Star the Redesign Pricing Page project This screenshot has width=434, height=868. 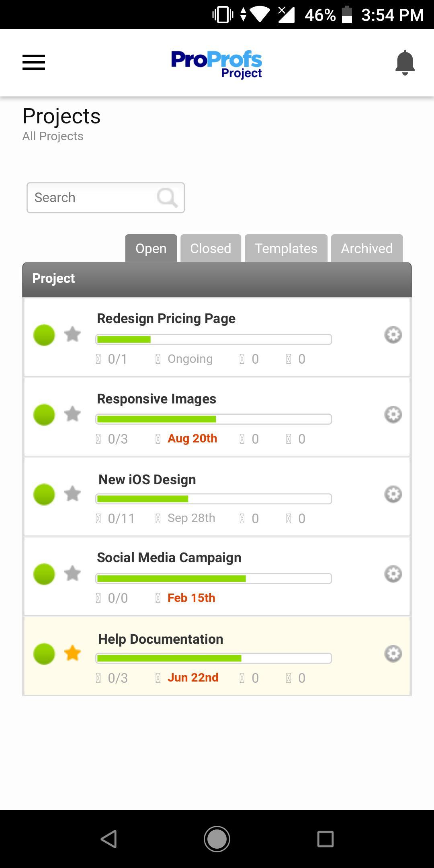point(73,334)
